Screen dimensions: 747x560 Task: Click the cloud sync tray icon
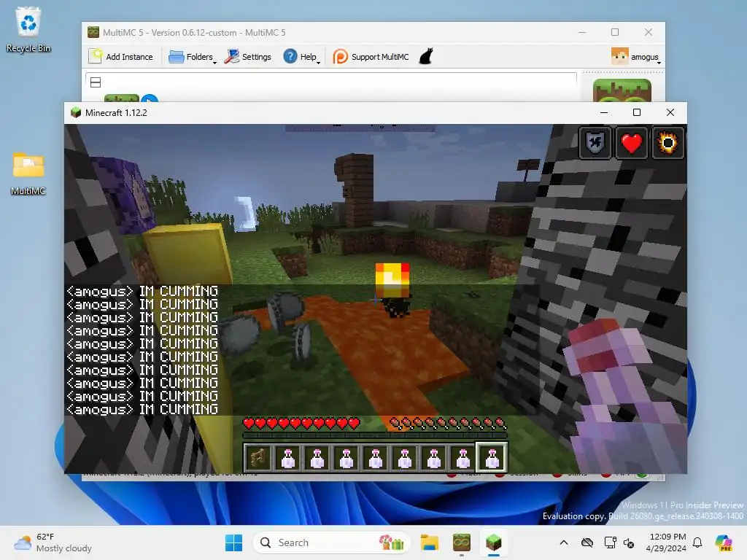click(587, 542)
